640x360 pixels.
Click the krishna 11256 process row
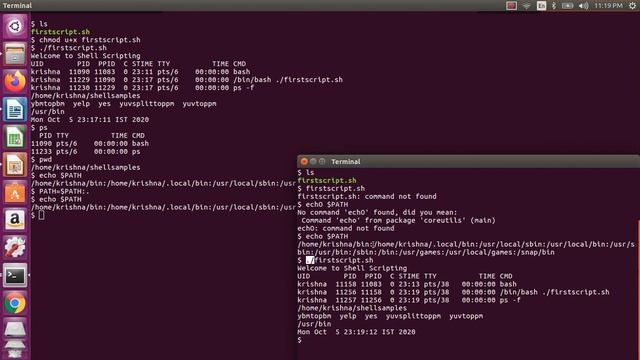pyautogui.click(x=453, y=292)
